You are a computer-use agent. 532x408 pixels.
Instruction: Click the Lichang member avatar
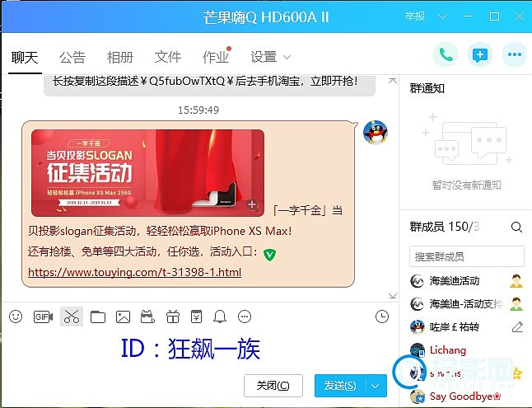417,350
